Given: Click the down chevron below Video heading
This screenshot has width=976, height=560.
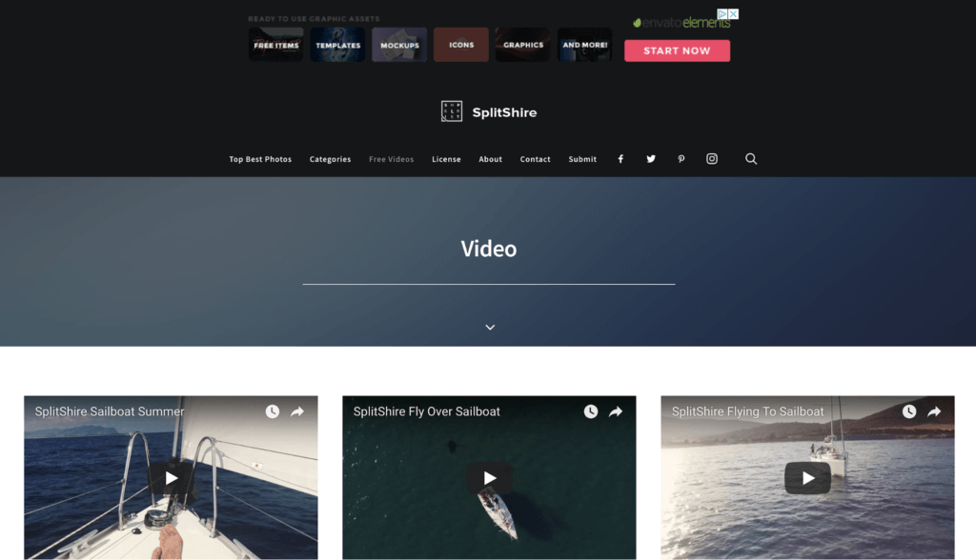Looking at the screenshot, I should [490, 327].
